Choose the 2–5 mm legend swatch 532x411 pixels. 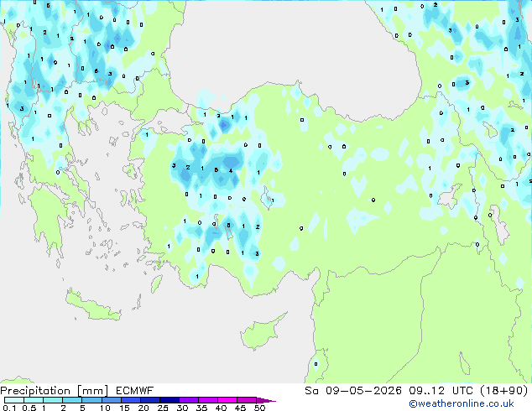point(72,400)
